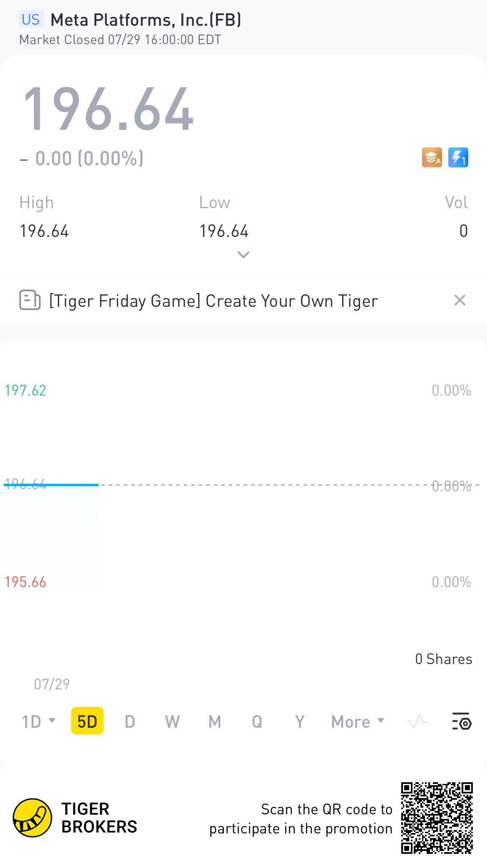
Task: Toggle the chart indicator waveform icon
Action: pos(417,721)
